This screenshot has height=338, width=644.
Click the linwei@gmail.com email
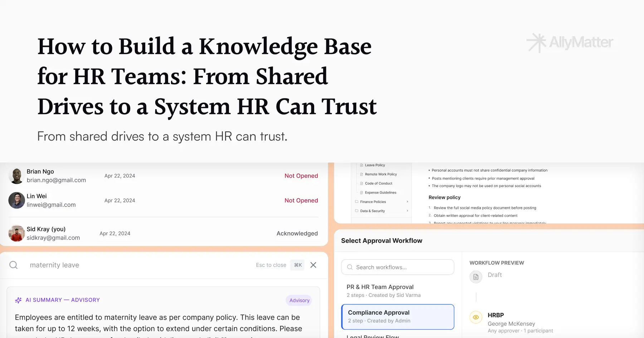pyautogui.click(x=51, y=205)
